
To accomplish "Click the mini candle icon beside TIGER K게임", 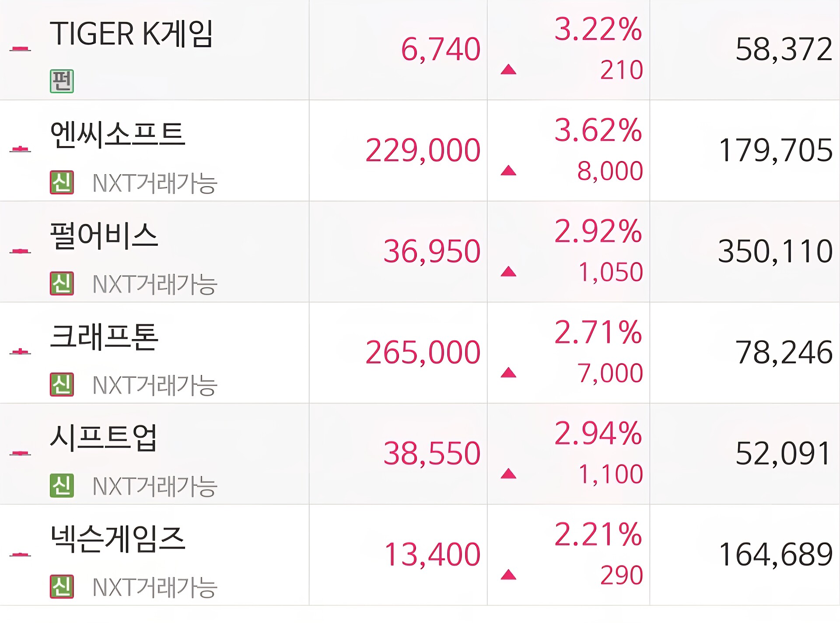I will point(20,49).
